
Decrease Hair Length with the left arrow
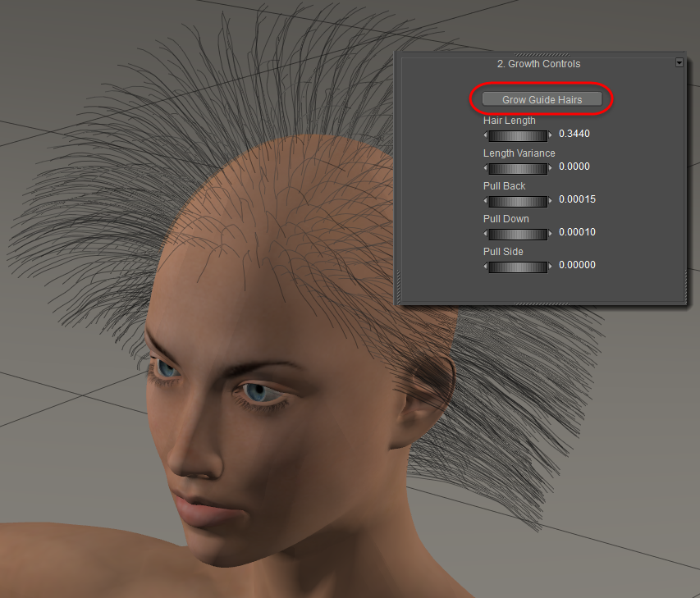pos(485,135)
